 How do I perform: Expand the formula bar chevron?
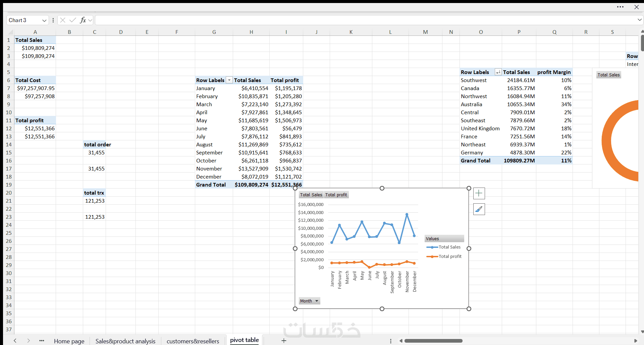(x=639, y=20)
